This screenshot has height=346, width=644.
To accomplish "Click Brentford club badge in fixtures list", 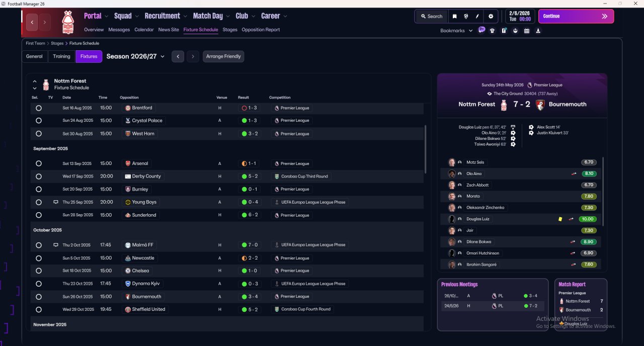I will [128, 108].
